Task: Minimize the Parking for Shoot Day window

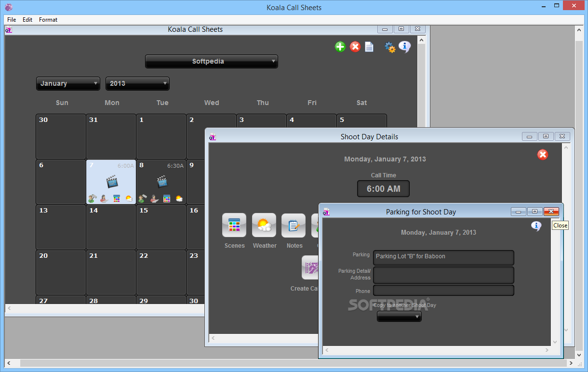Action: point(519,212)
